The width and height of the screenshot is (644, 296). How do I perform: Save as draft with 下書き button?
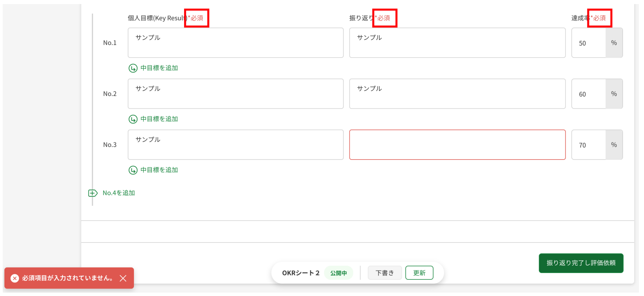point(385,273)
